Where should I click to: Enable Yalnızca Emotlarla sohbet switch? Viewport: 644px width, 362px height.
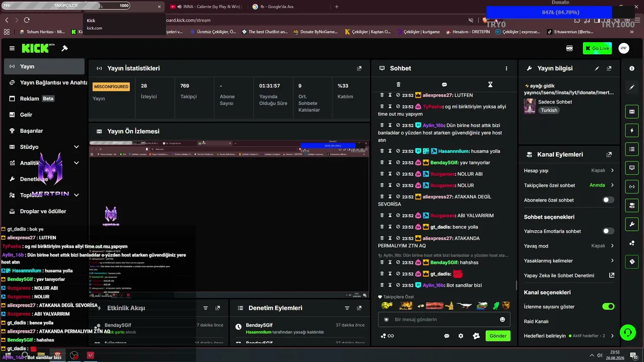[x=608, y=231]
